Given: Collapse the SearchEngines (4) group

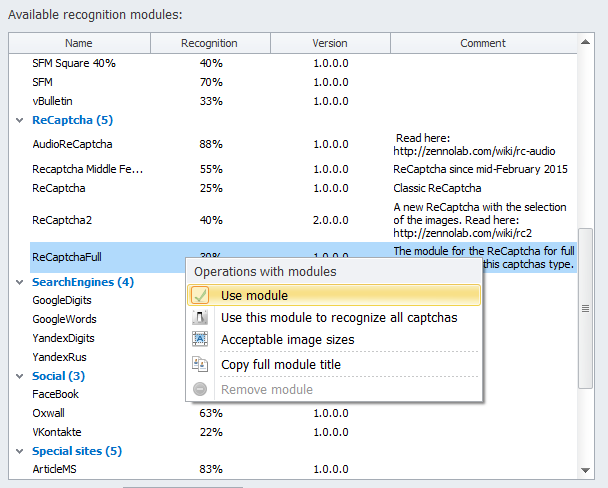Looking at the screenshot, I should pyautogui.click(x=19, y=282).
